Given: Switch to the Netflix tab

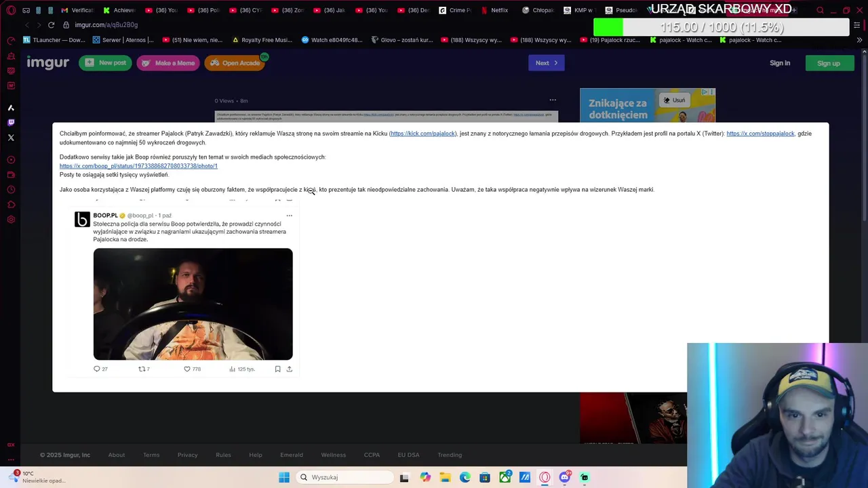Looking at the screenshot, I should tap(495, 10).
